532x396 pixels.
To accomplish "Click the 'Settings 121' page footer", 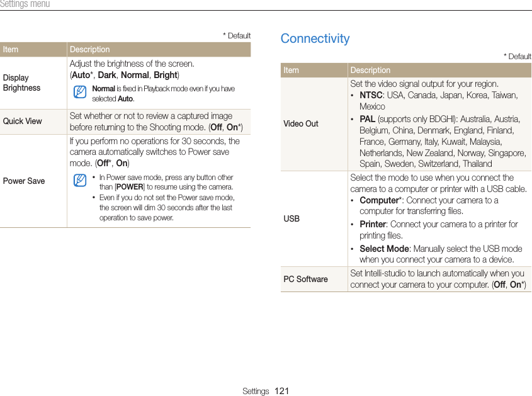I will [x=266, y=391].
